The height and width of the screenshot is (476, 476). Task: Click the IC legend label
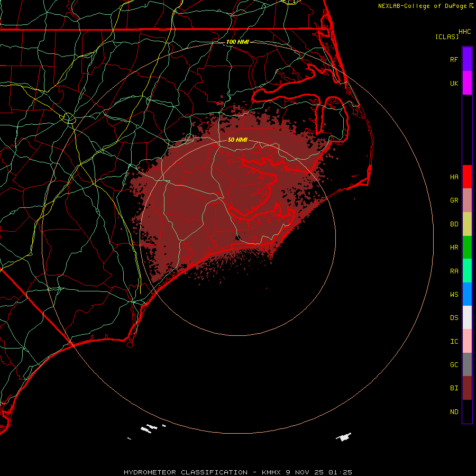click(x=454, y=342)
